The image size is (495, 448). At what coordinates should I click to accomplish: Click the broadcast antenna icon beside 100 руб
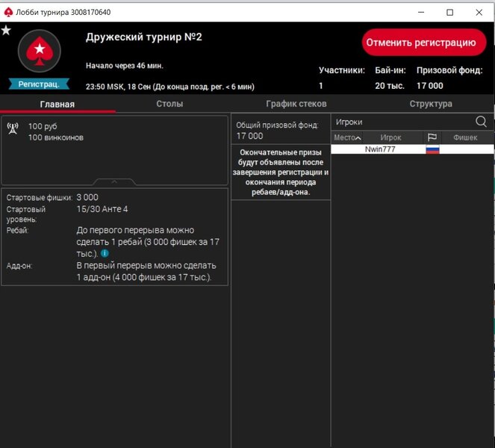[x=13, y=127]
